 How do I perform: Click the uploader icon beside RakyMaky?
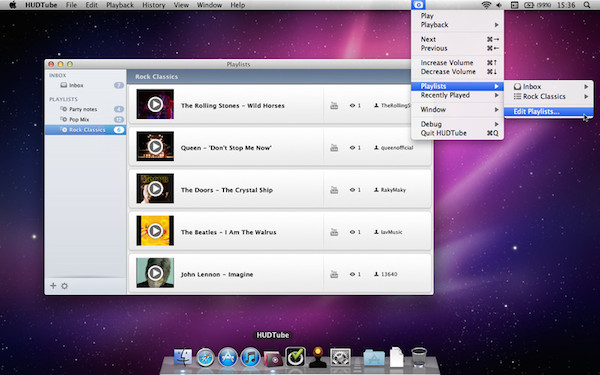tap(376, 190)
